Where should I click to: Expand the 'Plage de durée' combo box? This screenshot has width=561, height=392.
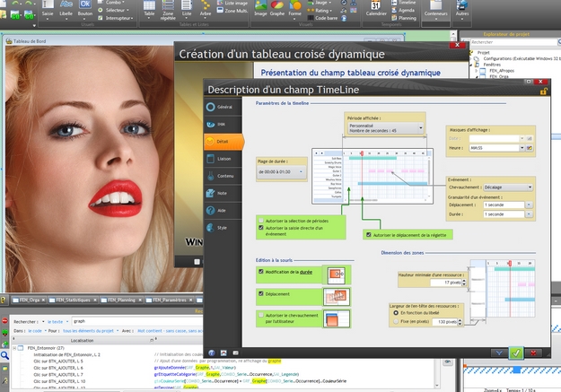coord(281,170)
